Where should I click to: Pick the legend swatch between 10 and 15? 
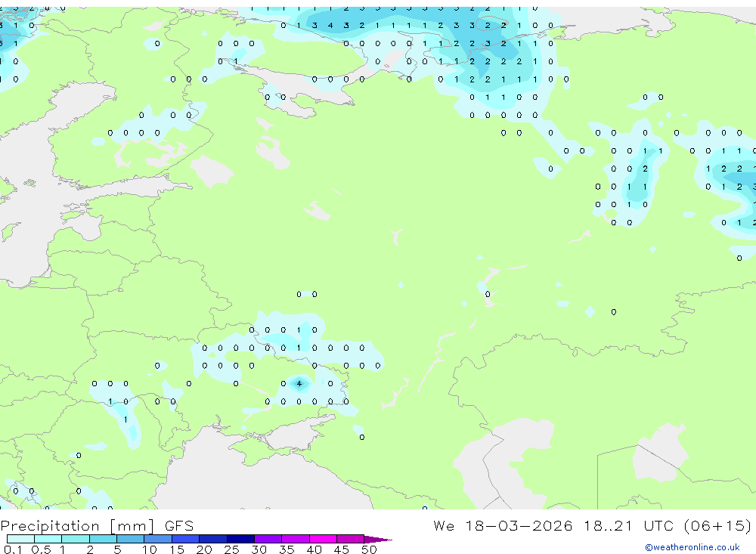(x=158, y=539)
